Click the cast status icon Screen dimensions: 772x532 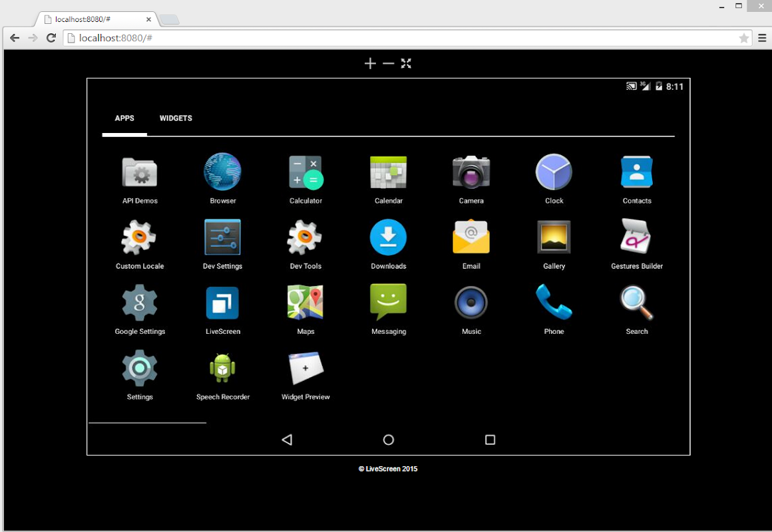[x=631, y=86]
